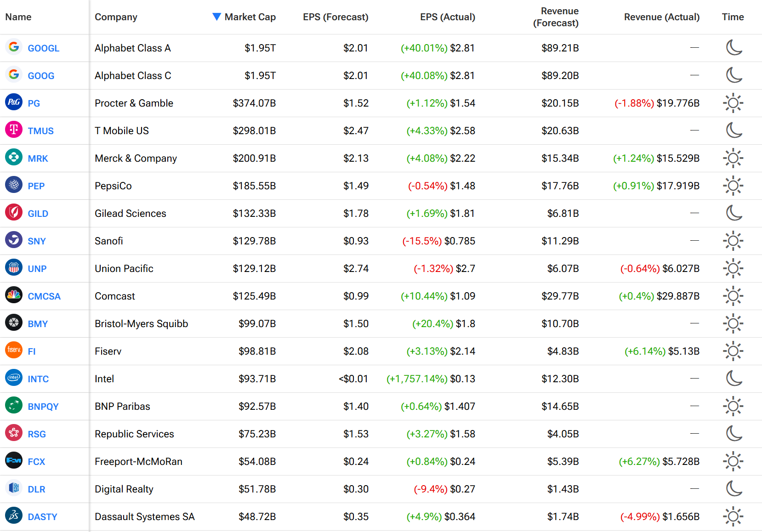Click the P&G logo icon
Image resolution: width=762 pixels, height=532 pixels.
(14, 102)
